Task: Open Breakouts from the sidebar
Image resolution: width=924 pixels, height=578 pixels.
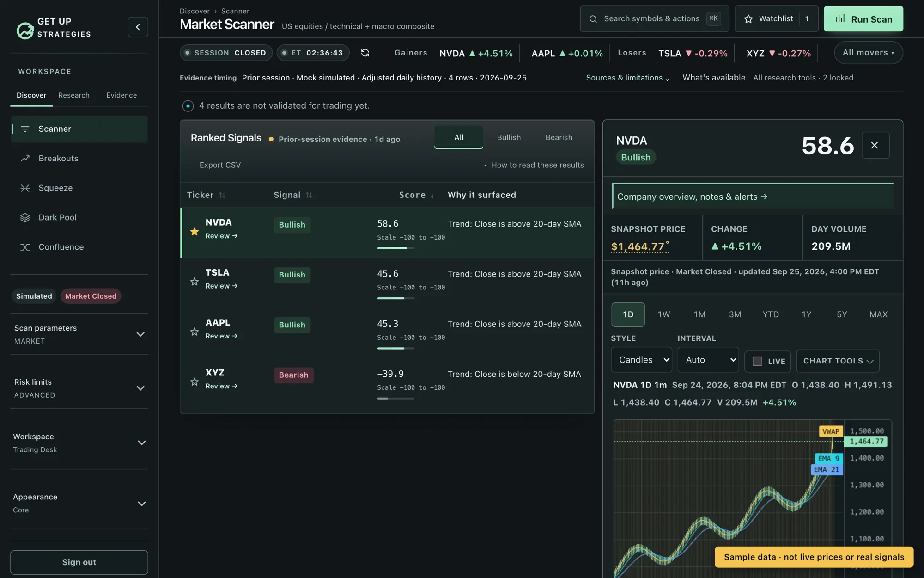Action: [x=79, y=158]
